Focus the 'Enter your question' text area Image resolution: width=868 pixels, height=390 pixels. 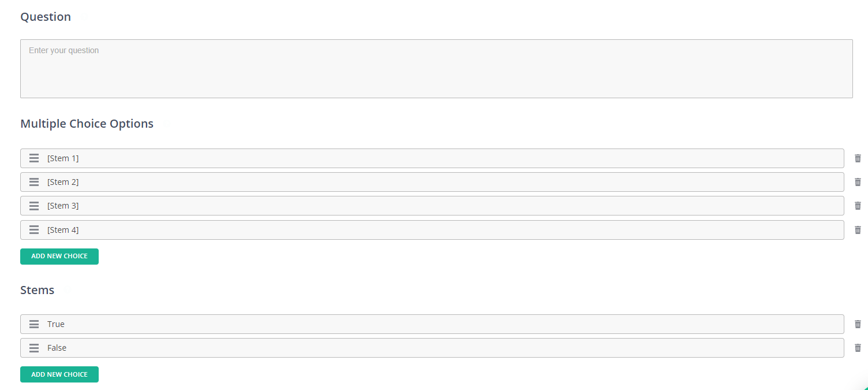(436, 69)
